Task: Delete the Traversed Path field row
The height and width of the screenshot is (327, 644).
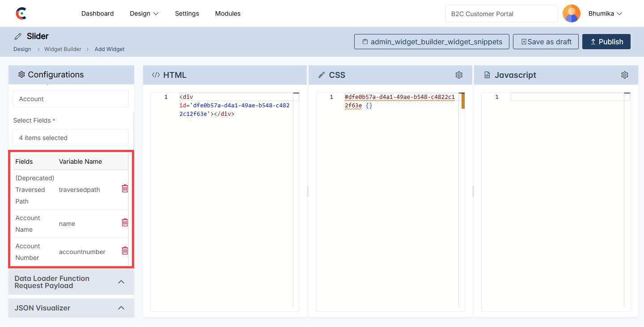Action: pyautogui.click(x=125, y=189)
